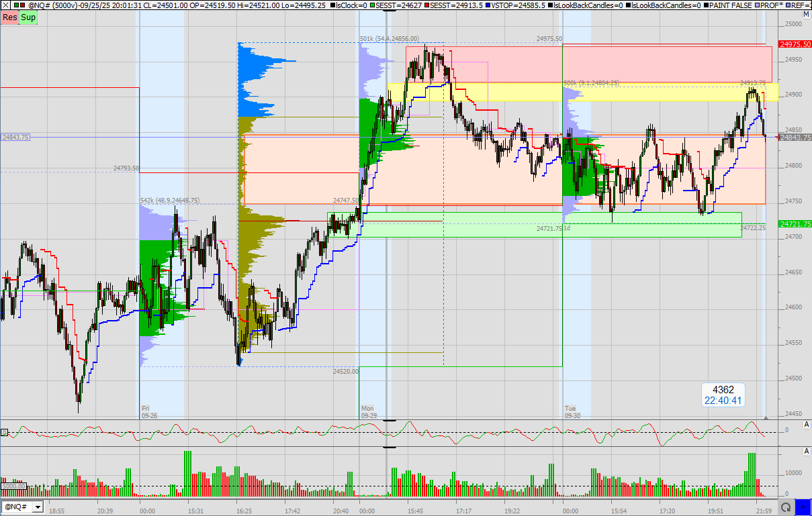The image size is (812, 516).
Task: Click the A autoscale icon on oscillator panel
Action: pyautogui.click(x=806, y=425)
